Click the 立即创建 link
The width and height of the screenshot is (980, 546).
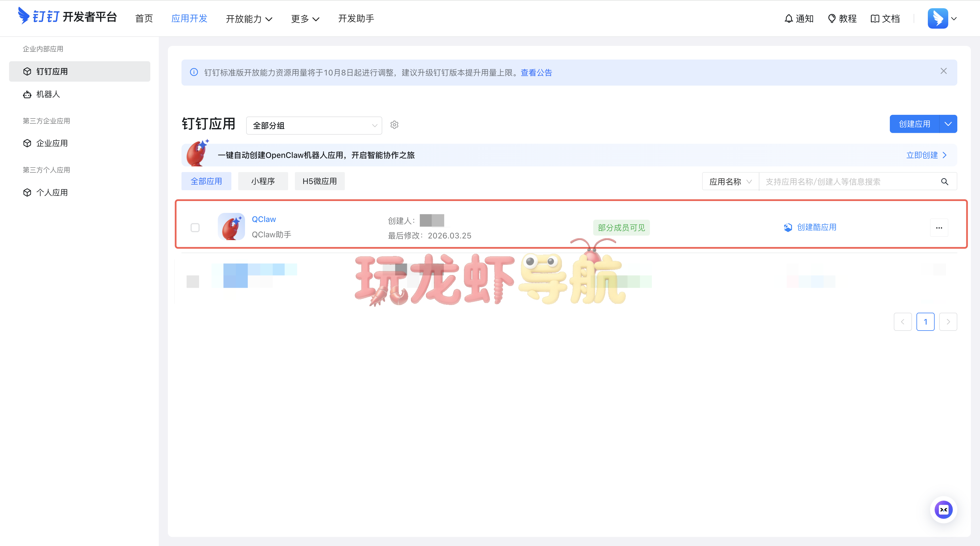(927, 155)
